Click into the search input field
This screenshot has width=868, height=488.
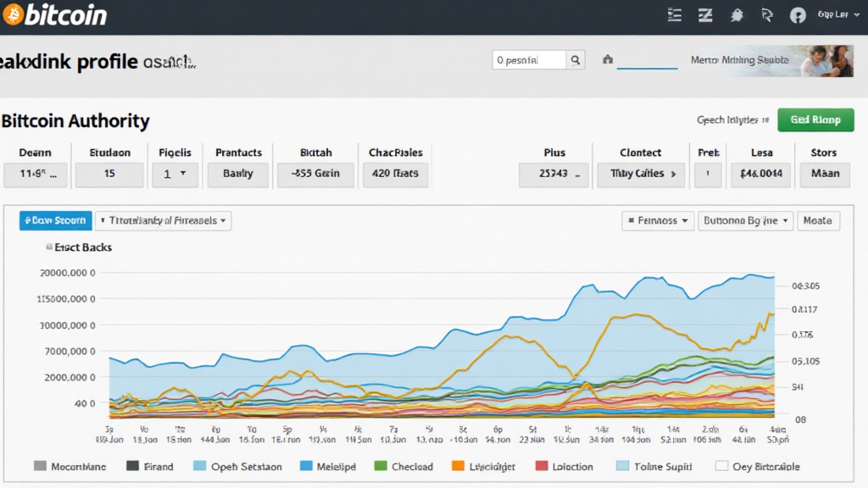[x=529, y=60]
